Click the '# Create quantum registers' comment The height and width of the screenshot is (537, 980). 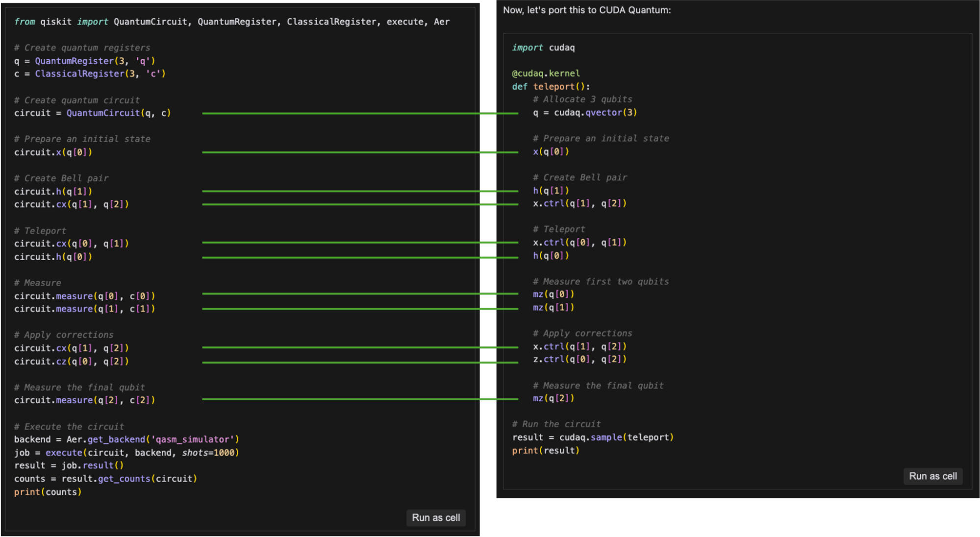click(82, 48)
